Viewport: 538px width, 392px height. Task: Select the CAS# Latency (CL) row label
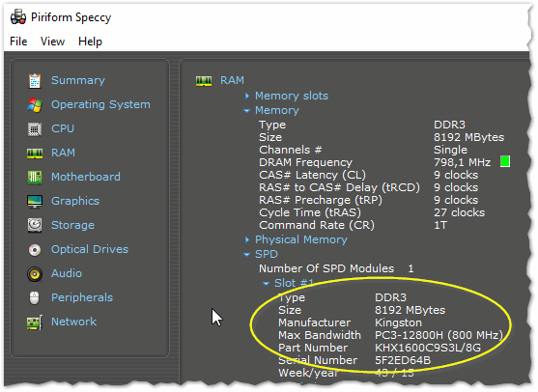click(313, 175)
